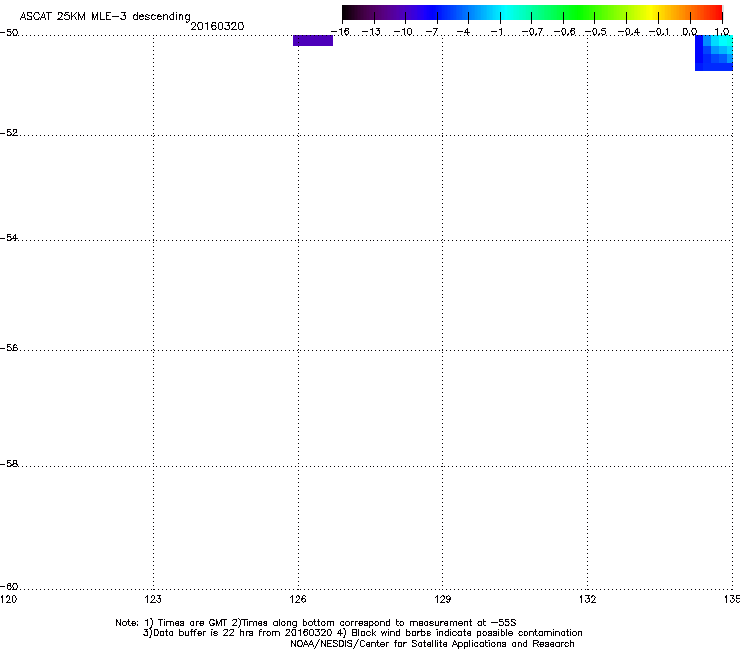The width and height of the screenshot is (740, 650).
Task: Click the color bar label '-0.5'
Action: [x=596, y=32]
